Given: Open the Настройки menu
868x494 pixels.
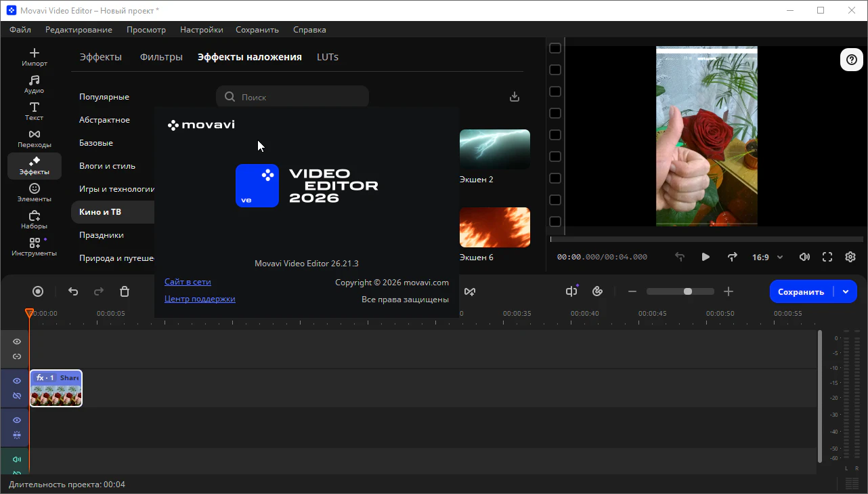Looking at the screenshot, I should [x=202, y=30].
